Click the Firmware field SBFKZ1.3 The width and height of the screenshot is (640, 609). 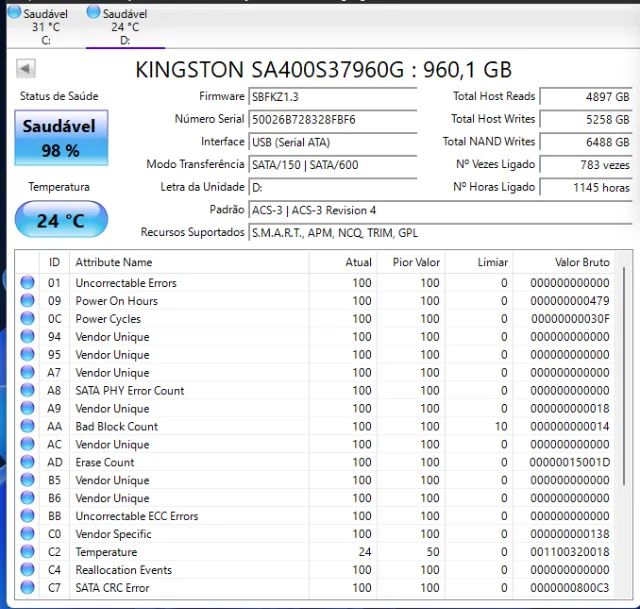[x=332, y=97]
